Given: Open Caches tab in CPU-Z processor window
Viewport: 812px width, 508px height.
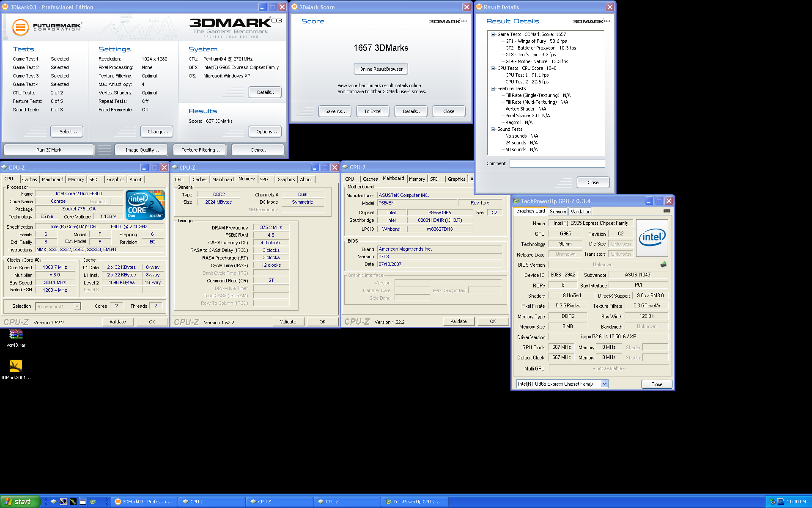Looking at the screenshot, I should 30,179.
